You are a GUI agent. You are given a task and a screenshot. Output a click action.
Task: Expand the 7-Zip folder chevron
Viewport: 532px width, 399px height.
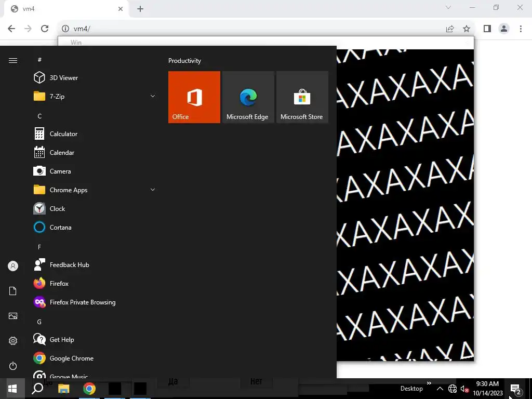(153, 96)
